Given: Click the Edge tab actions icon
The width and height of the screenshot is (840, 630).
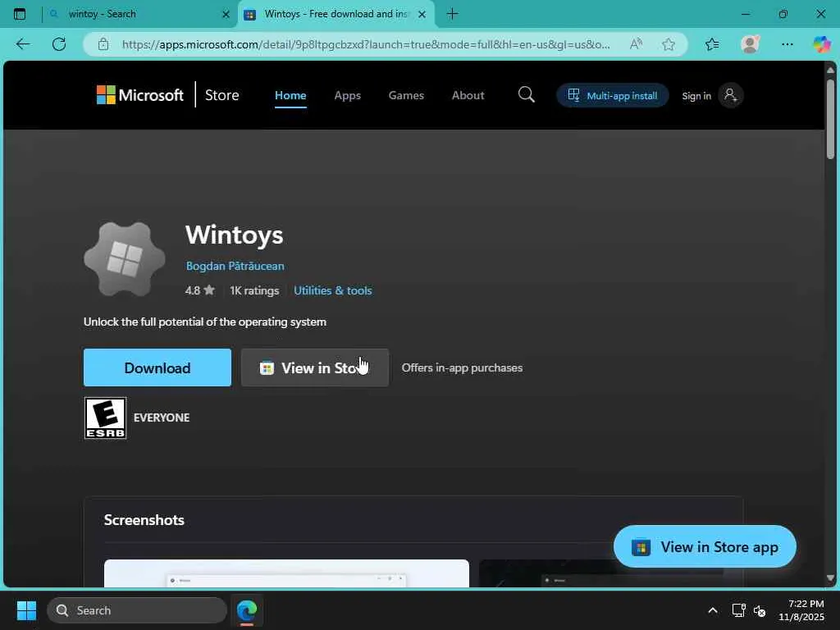Looking at the screenshot, I should (20, 14).
